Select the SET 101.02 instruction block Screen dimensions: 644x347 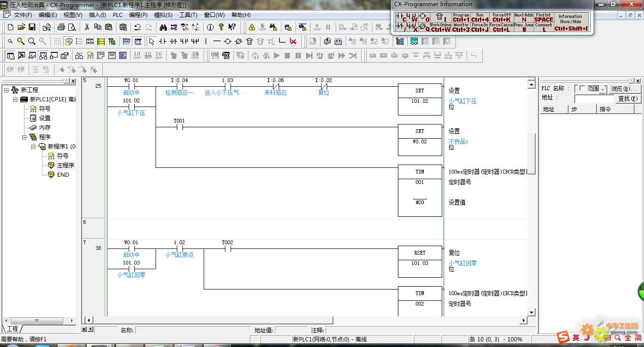[420, 99]
